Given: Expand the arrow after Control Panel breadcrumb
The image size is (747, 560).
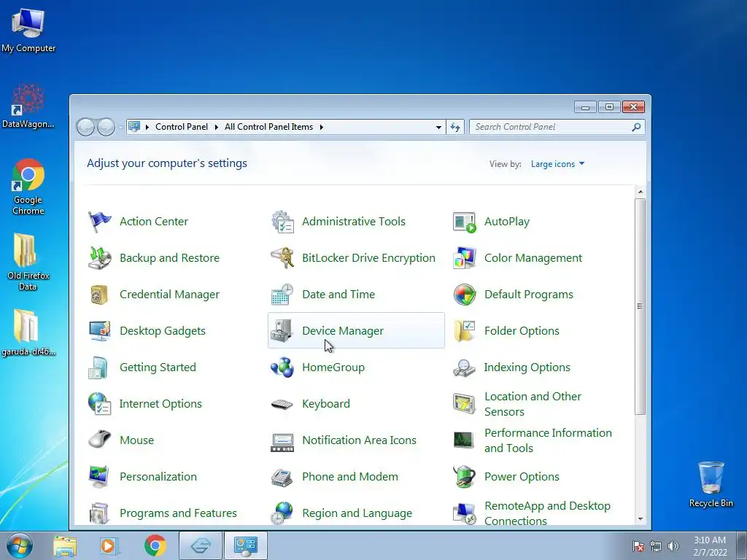Looking at the screenshot, I should point(216,127).
